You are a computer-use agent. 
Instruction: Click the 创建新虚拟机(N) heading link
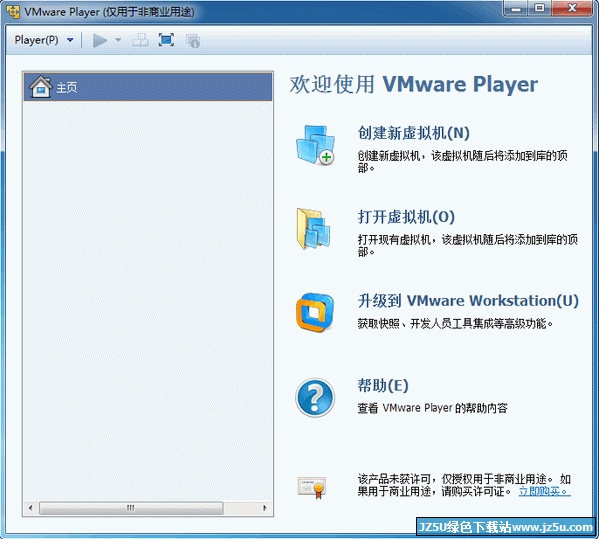coord(413,133)
